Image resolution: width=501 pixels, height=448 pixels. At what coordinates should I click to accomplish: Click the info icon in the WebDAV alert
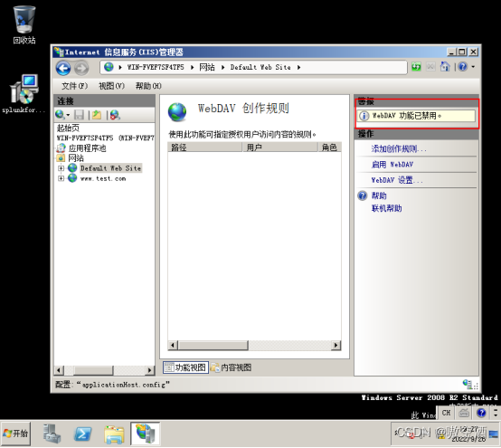[364, 116]
